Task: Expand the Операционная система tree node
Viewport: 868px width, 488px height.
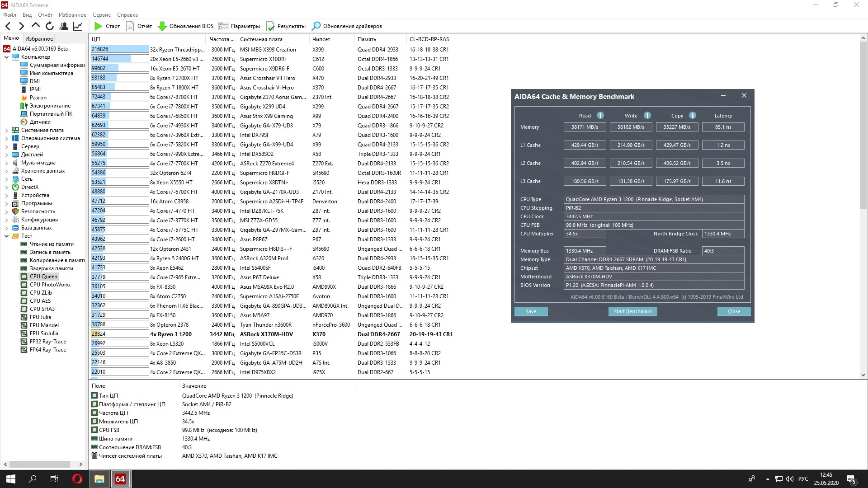Action: click(x=6, y=138)
